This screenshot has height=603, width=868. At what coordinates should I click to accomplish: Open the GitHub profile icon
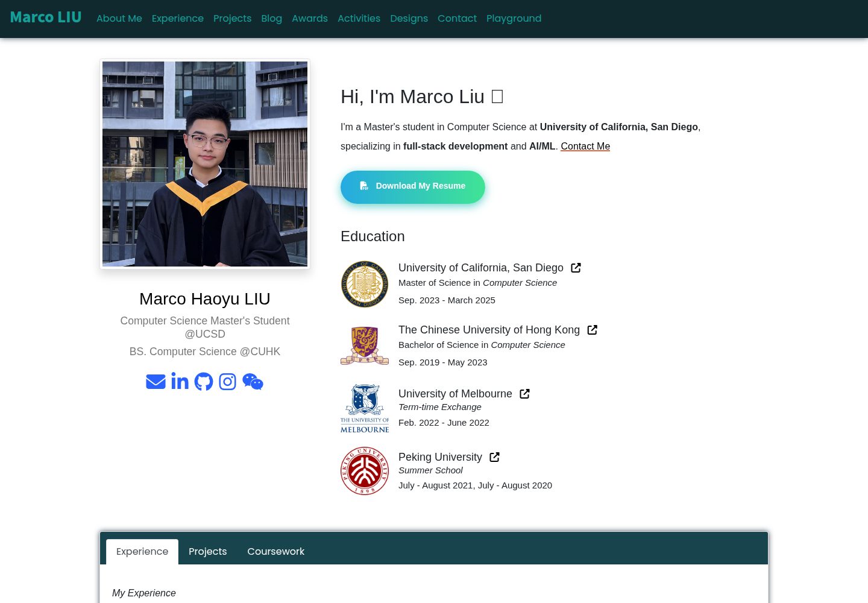pyautogui.click(x=204, y=382)
